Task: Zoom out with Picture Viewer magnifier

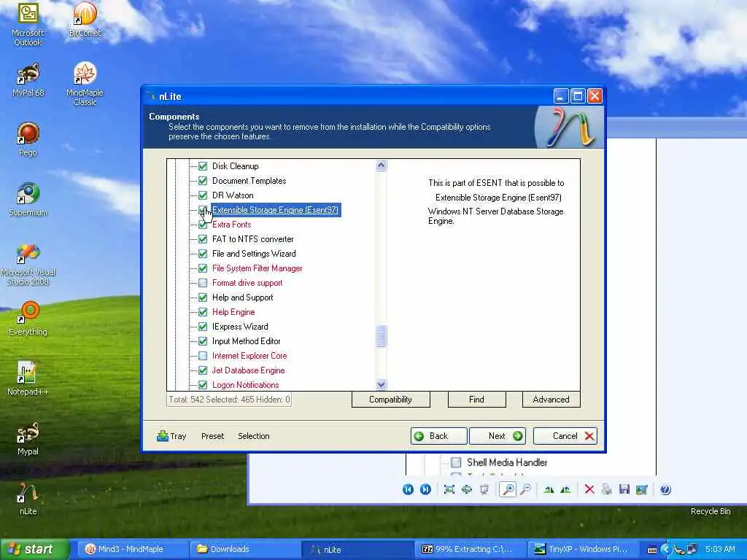Action: [x=525, y=489]
